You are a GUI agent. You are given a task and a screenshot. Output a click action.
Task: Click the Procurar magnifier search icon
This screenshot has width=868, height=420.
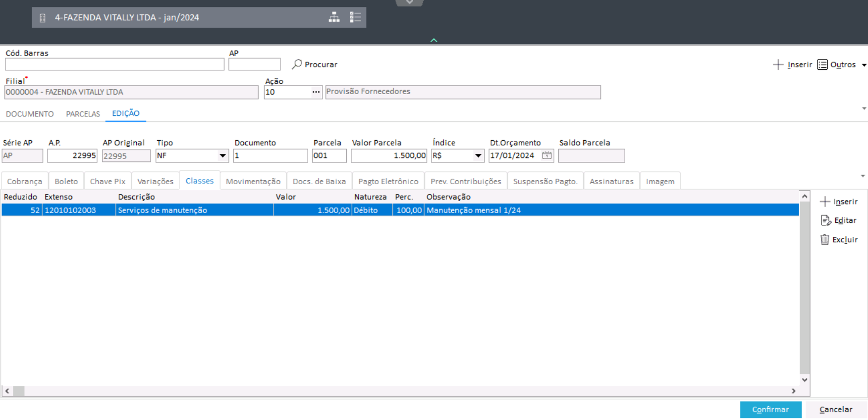[297, 64]
